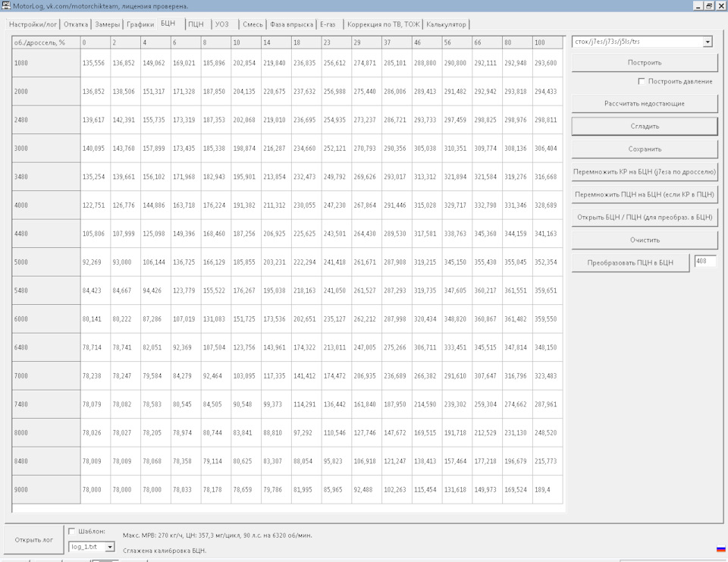Image resolution: width=728 pixels, height=562 pixels.
Task: Click the MotorLog app icon in title bar
Action: pos(5,5)
